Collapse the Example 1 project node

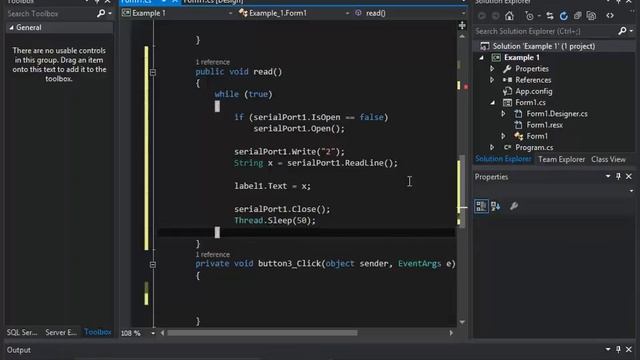pyautogui.click(x=482, y=58)
